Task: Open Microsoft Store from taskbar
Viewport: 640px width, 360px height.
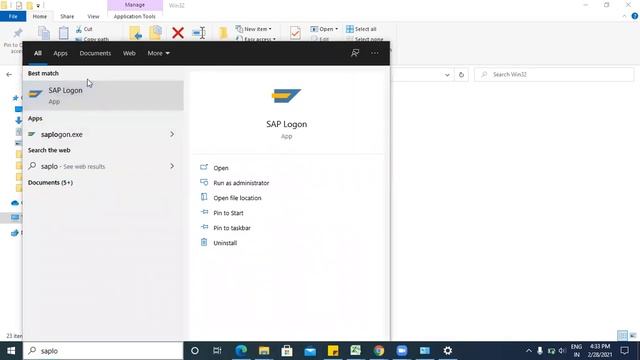Action: 287,351
